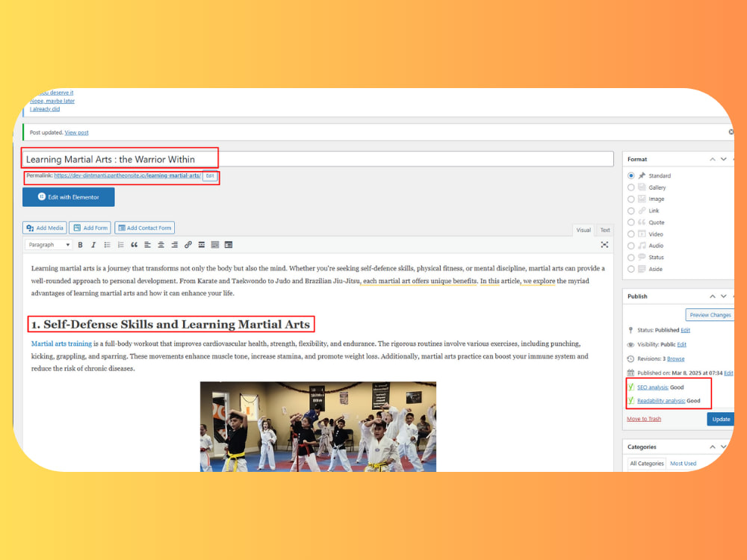The image size is (747, 560).
Task: Click the gray Toolbar Toggle grid icon
Action: pyautogui.click(x=215, y=245)
